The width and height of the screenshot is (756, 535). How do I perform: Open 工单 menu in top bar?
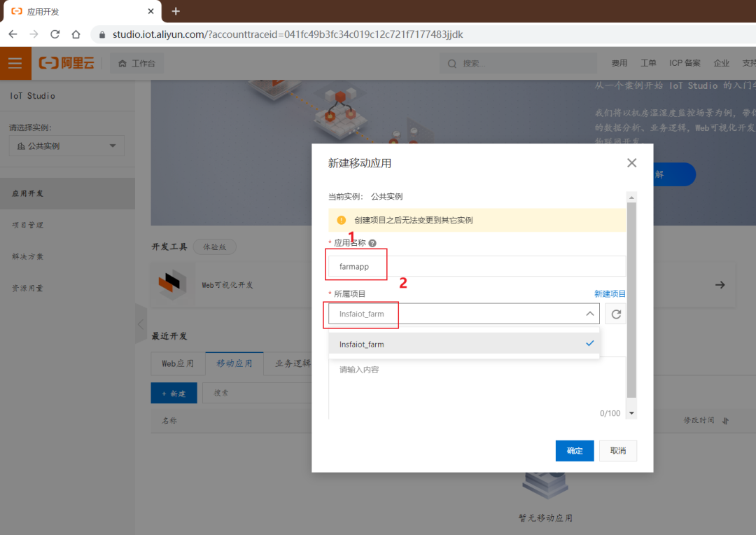point(648,63)
